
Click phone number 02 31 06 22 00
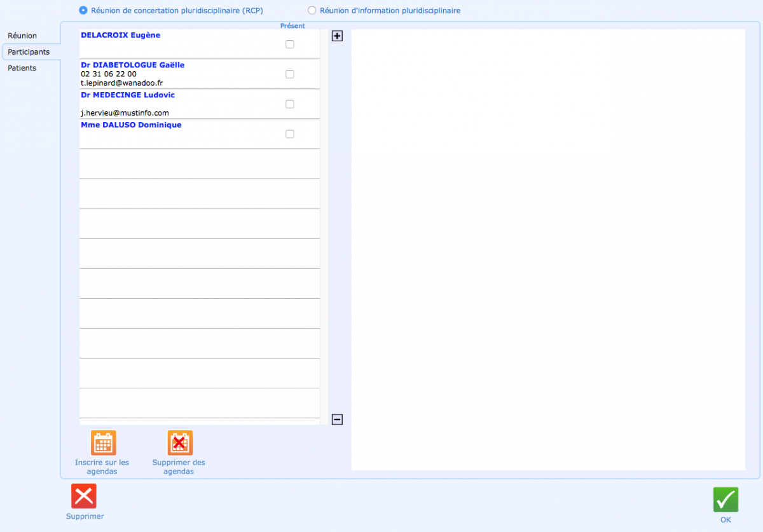(109, 74)
